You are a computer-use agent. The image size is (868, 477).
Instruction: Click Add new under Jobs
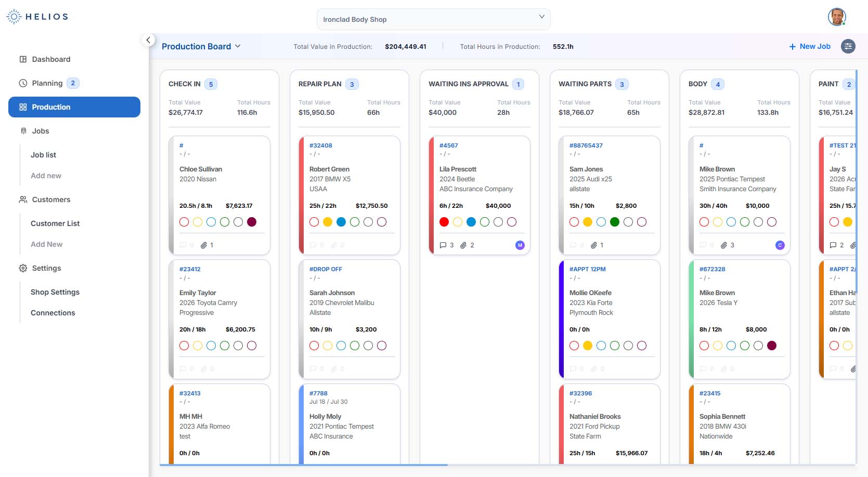[46, 176]
